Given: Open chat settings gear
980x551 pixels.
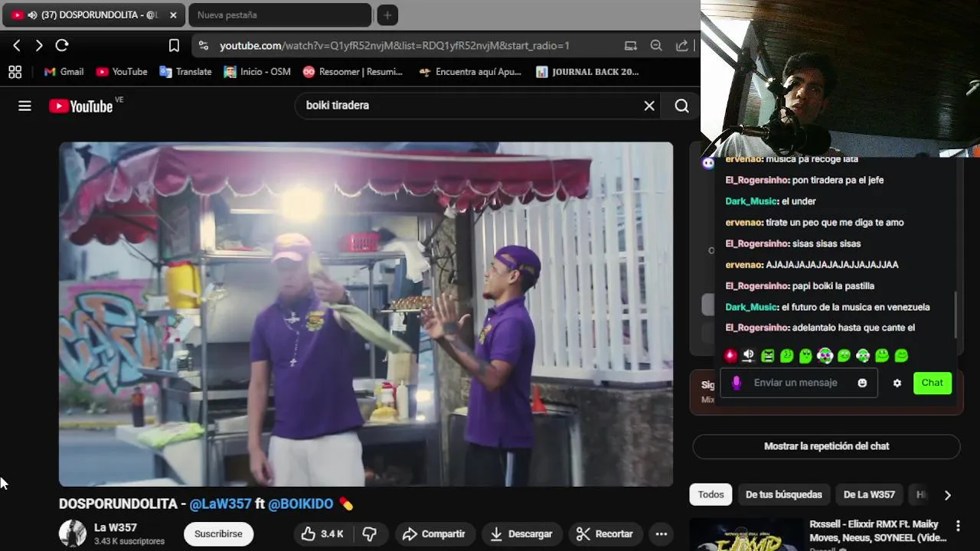Looking at the screenshot, I should coord(897,383).
